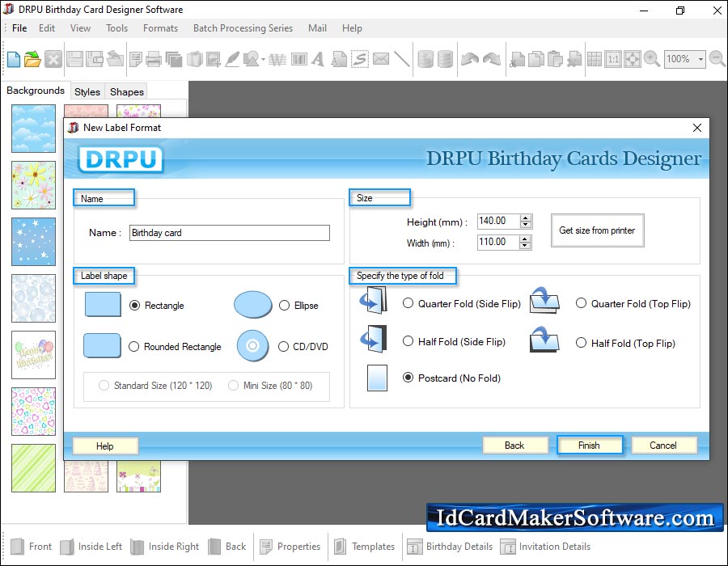The width and height of the screenshot is (728, 566).
Task: Click the envelope mail icon
Action: tap(381, 59)
